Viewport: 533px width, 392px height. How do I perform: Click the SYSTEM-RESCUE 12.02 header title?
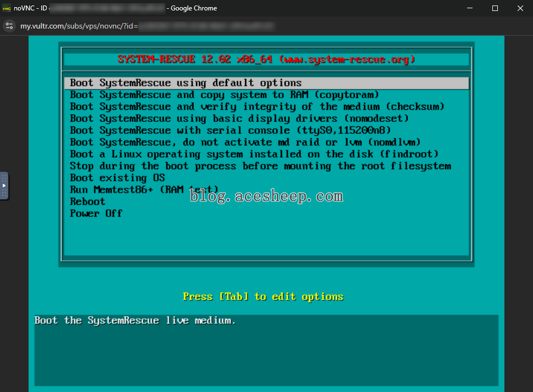266,59
